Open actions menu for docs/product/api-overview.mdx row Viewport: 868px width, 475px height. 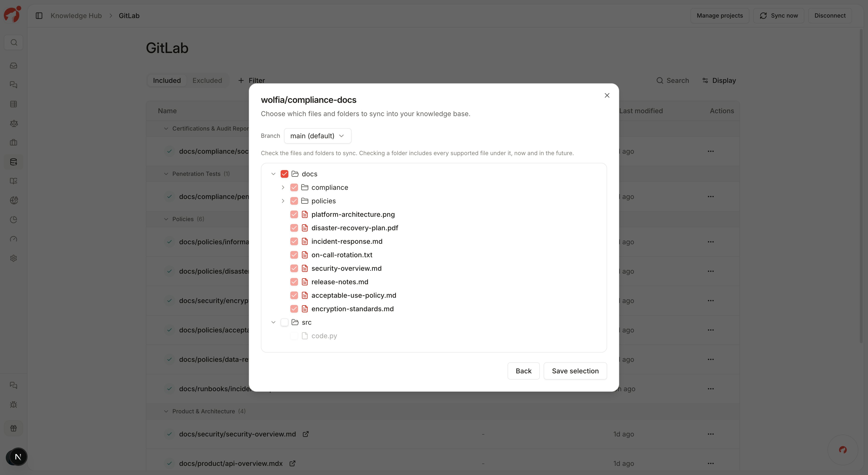tap(711, 463)
